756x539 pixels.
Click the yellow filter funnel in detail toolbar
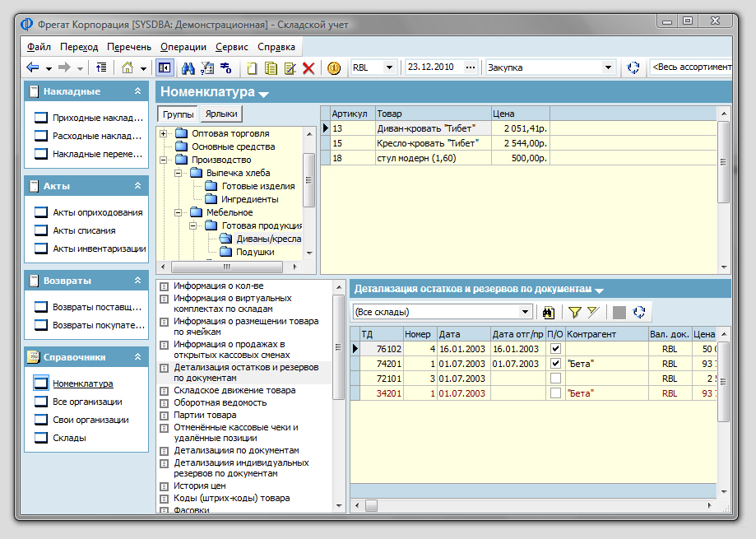click(x=574, y=312)
